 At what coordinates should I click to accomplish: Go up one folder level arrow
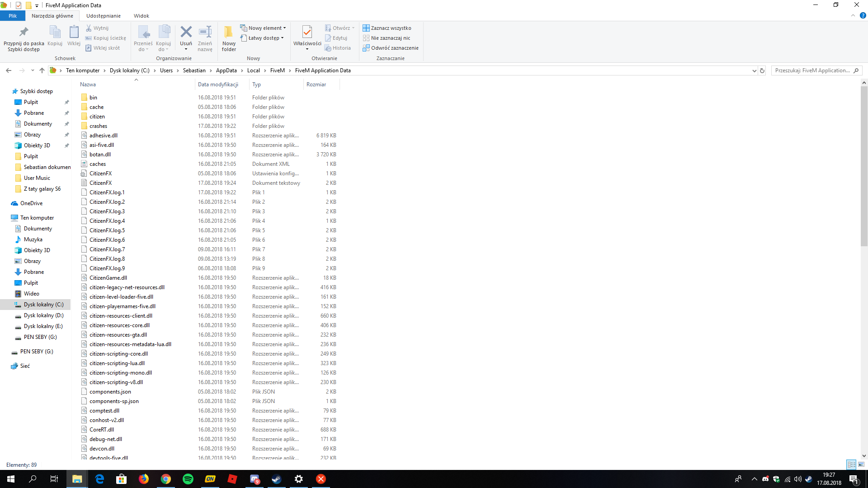pyautogui.click(x=42, y=70)
